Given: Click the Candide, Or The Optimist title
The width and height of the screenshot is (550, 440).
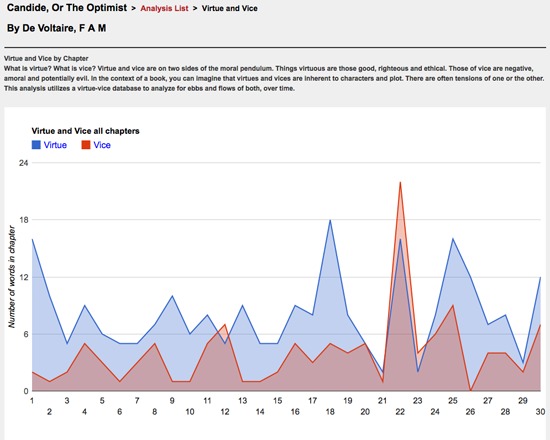Looking at the screenshot, I should (x=67, y=8).
